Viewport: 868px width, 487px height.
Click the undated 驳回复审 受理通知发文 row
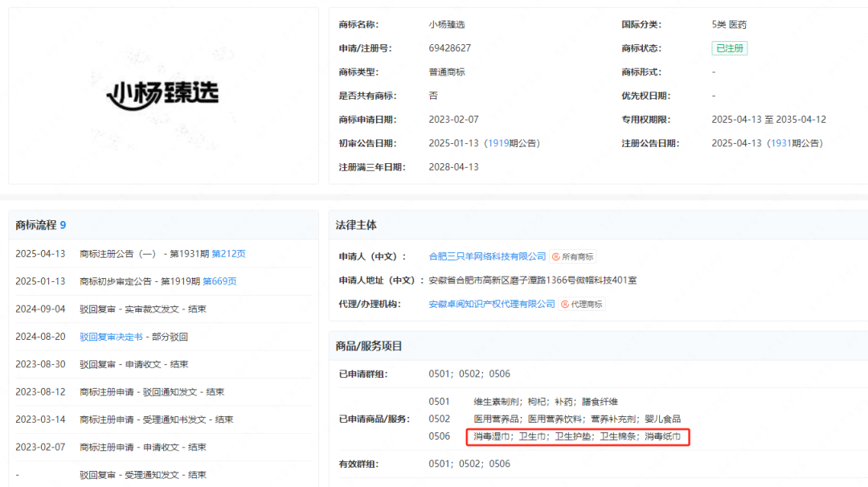tap(163, 476)
